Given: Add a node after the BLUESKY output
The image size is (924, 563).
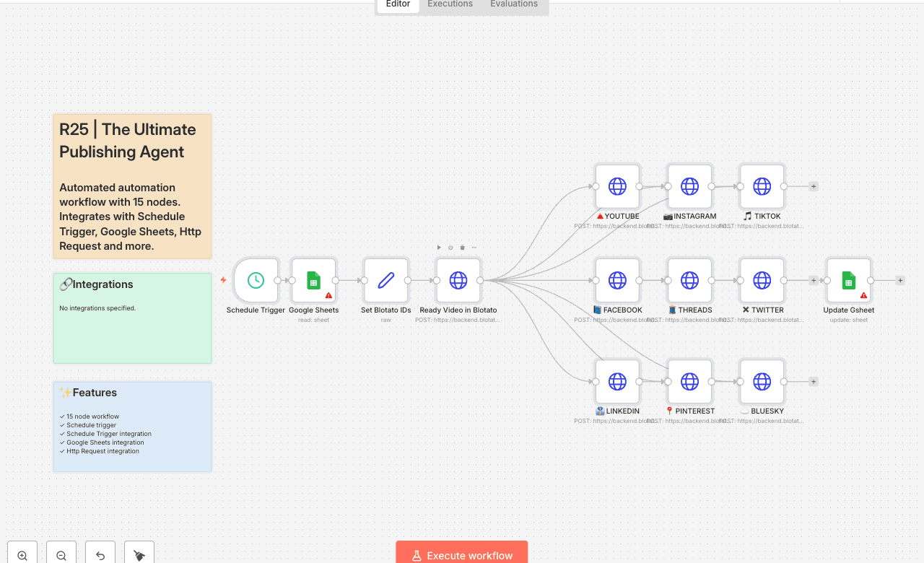Looking at the screenshot, I should point(814,382).
